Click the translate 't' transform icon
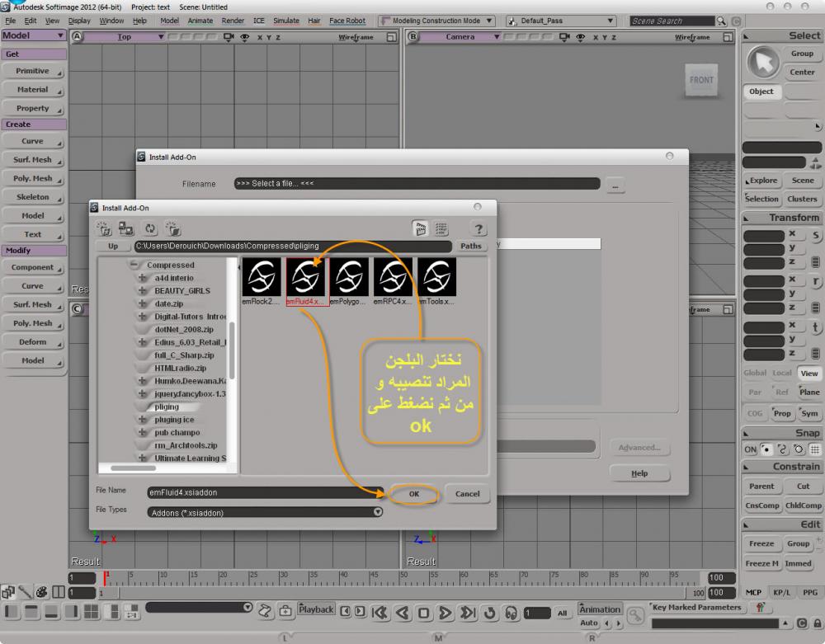The width and height of the screenshot is (825, 644). coord(816,327)
